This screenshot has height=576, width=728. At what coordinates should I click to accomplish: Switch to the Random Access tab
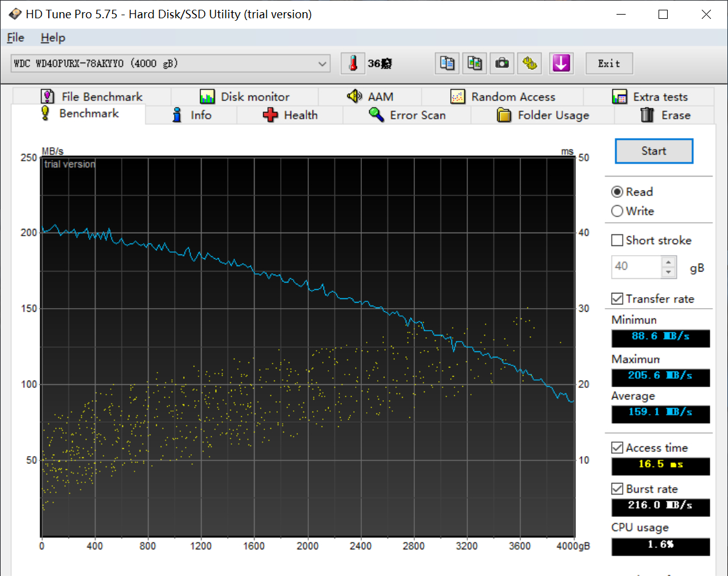[x=503, y=97]
